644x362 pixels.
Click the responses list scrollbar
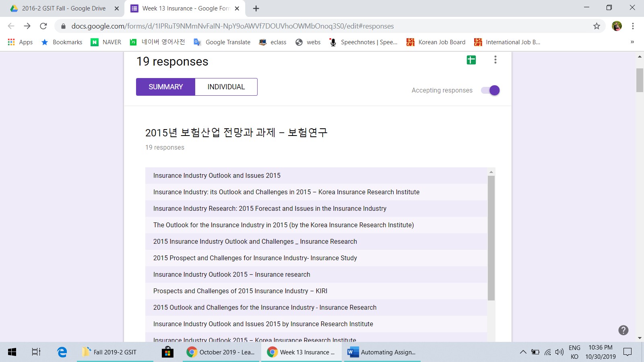click(x=491, y=237)
